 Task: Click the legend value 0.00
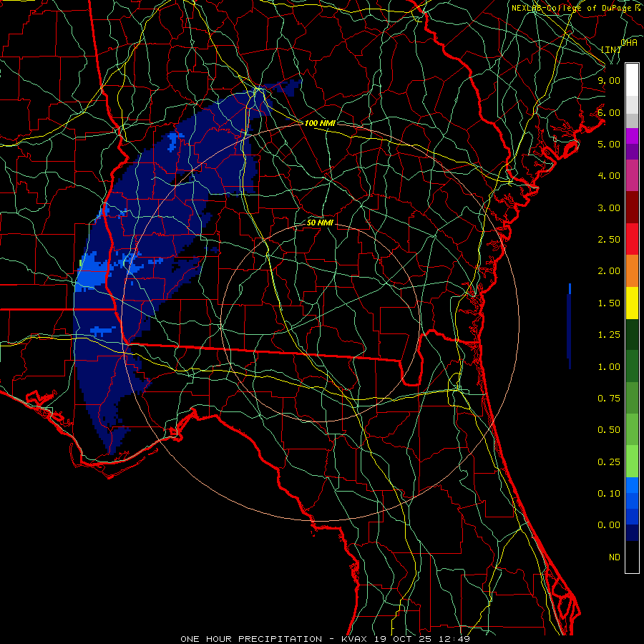coord(609,525)
